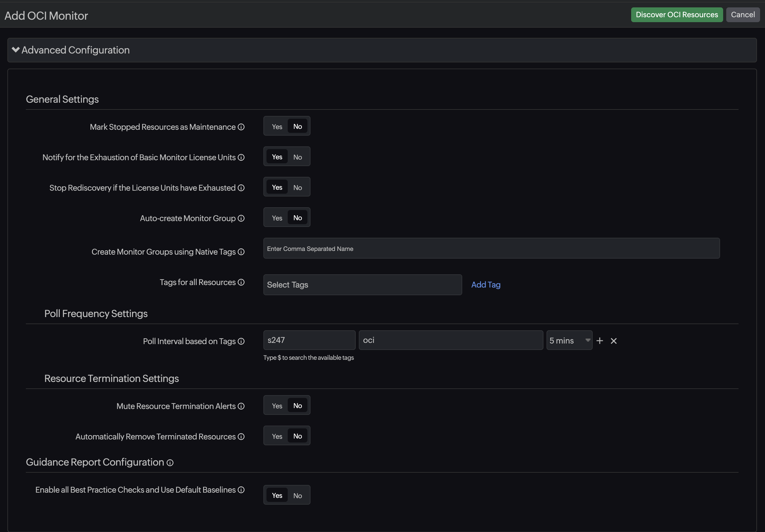765x532 pixels.
Task: Open info tooltip for Mark Stopped Resources as Maintenance
Action: 241,127
